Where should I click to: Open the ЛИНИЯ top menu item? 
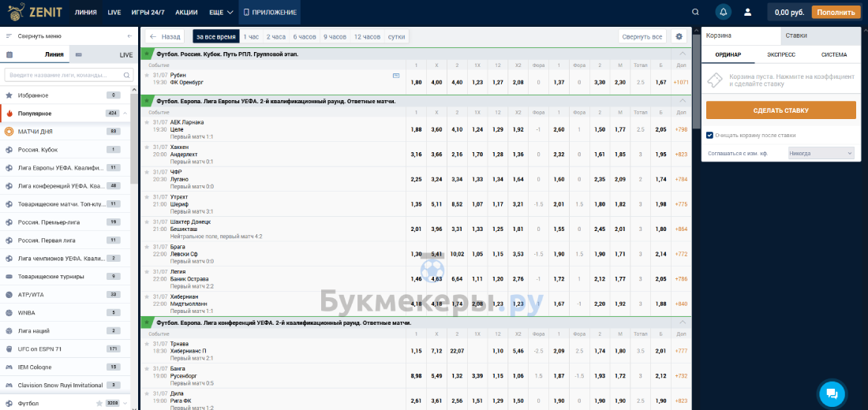click(85, 12)
